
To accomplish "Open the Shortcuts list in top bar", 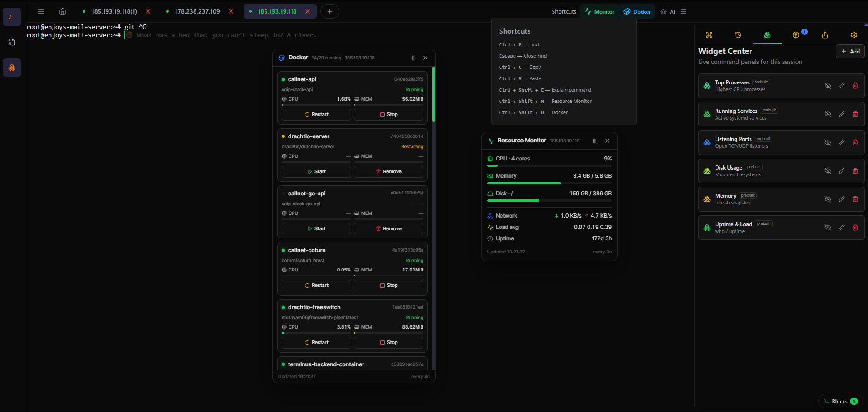I will 564,11.
